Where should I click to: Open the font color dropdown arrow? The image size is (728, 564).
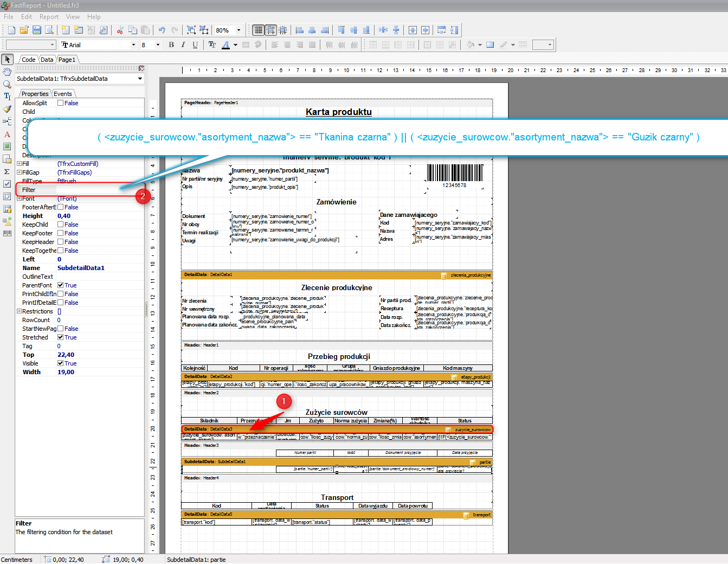(x=235, y=45)
